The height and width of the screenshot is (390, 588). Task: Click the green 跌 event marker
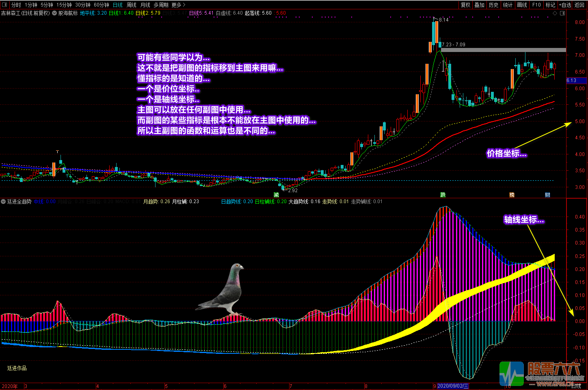[x=443, y=195]
